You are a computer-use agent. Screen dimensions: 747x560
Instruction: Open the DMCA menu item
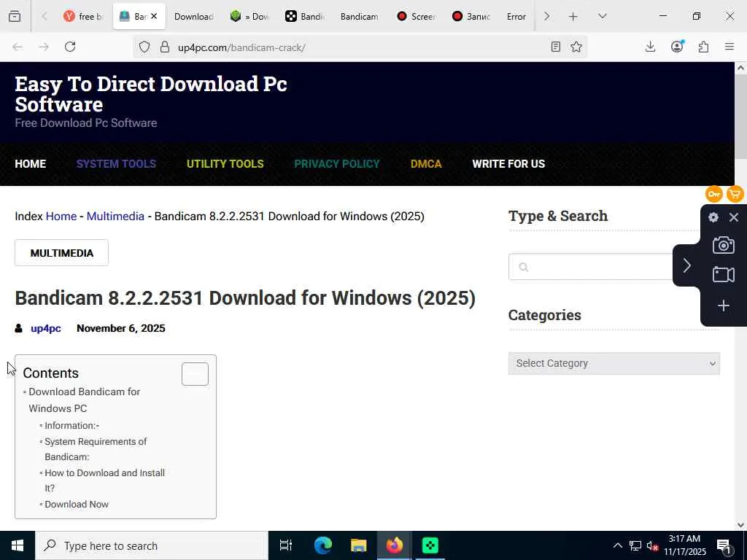(x=426, y=164)
